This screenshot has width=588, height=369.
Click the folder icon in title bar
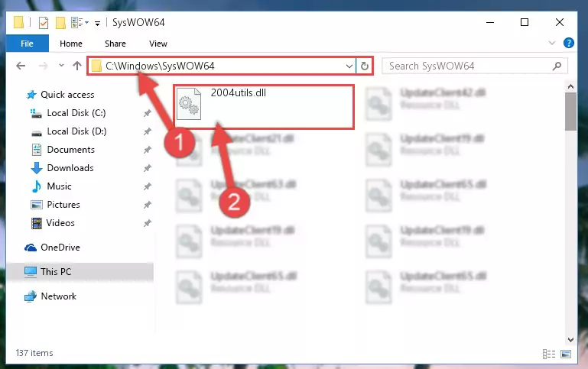point(19,22)
